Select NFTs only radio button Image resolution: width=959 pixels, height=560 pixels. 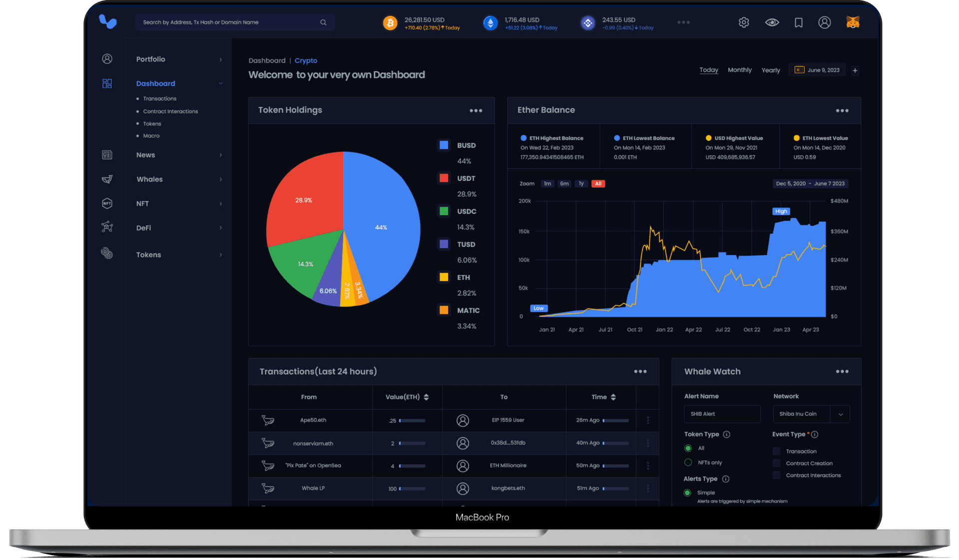tap(688, 462)
